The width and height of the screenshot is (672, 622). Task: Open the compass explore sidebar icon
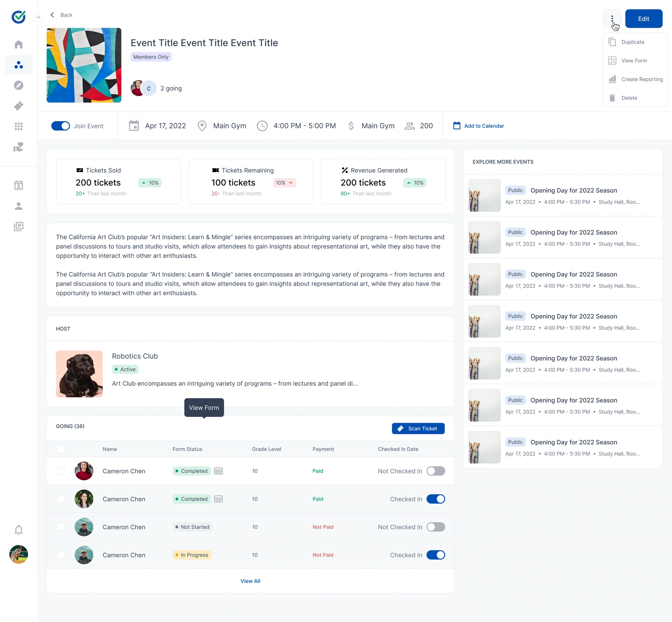pyautogui.click(x=18, y=85)
